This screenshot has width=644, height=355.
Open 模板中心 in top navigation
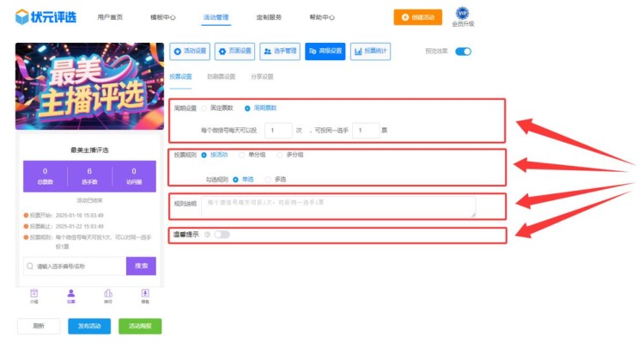[162, 17]
